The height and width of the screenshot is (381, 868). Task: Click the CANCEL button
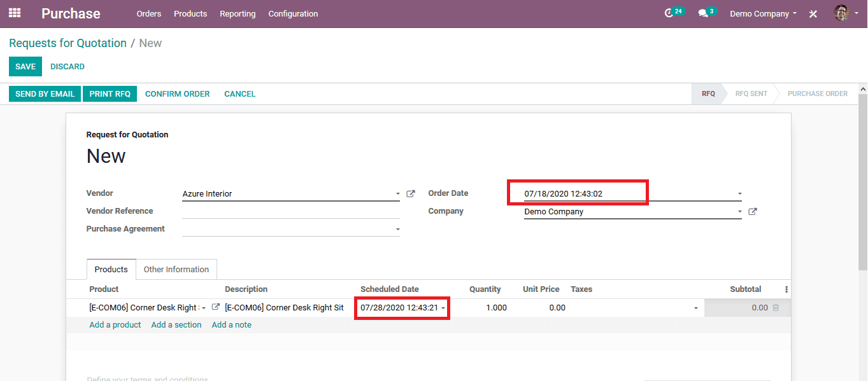pos(239,94)
